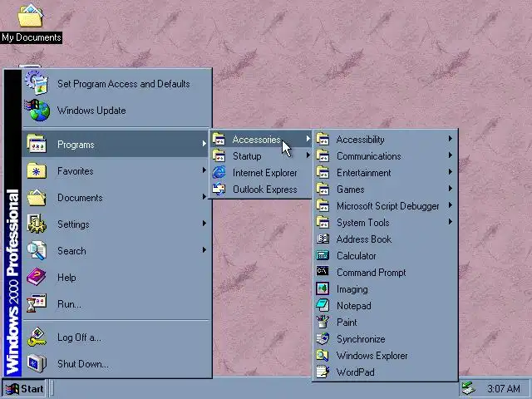Click the Windows Explorer icon
Screen dimensions: 532x399
[x=323, y=355]
